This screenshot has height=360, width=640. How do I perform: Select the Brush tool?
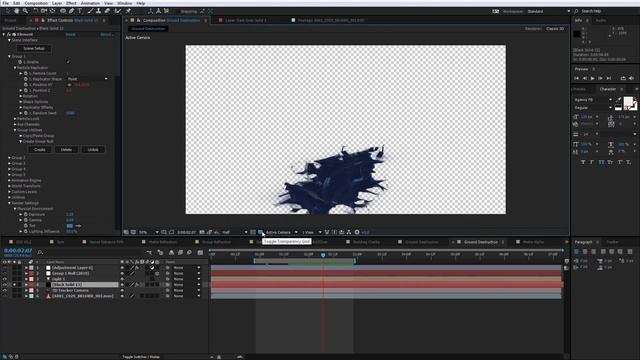coord(90,11)
